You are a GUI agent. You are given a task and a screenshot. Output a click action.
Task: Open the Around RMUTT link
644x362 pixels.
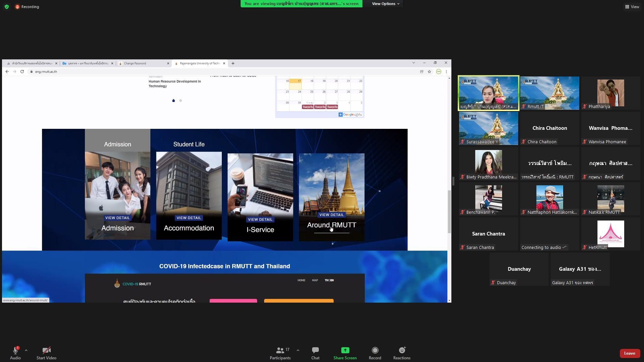332,225
